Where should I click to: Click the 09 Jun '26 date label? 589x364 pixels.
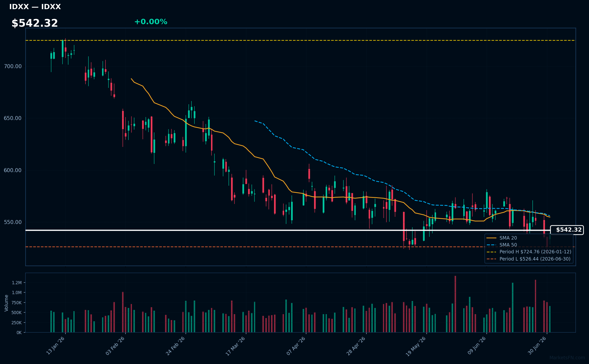point(477,345)
